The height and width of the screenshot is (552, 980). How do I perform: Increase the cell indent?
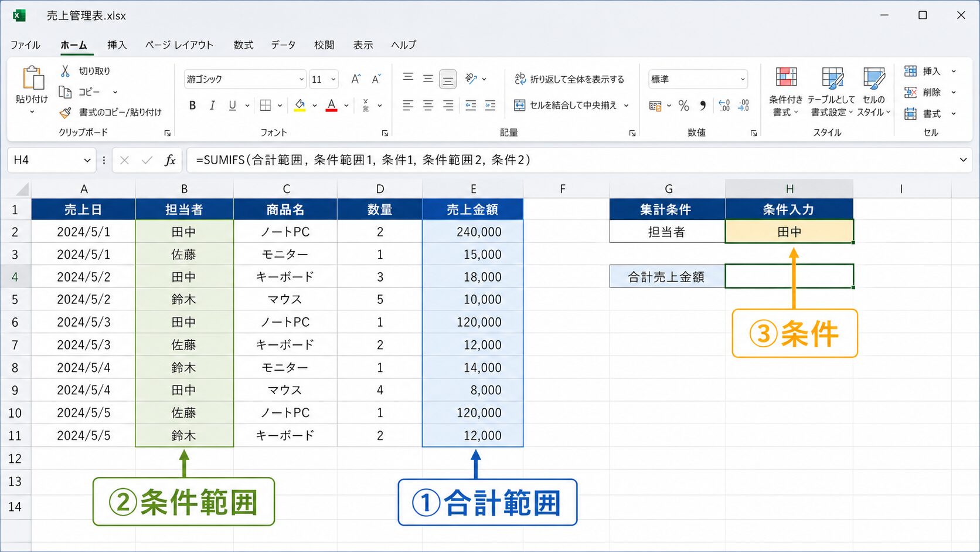click(x=491, y=106)
